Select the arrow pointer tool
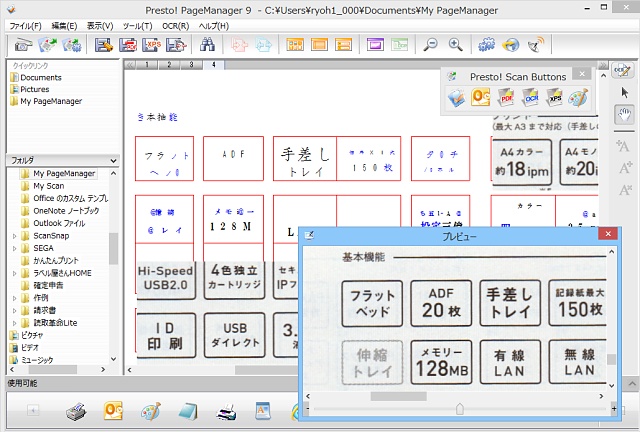 (x=624, y=93)
